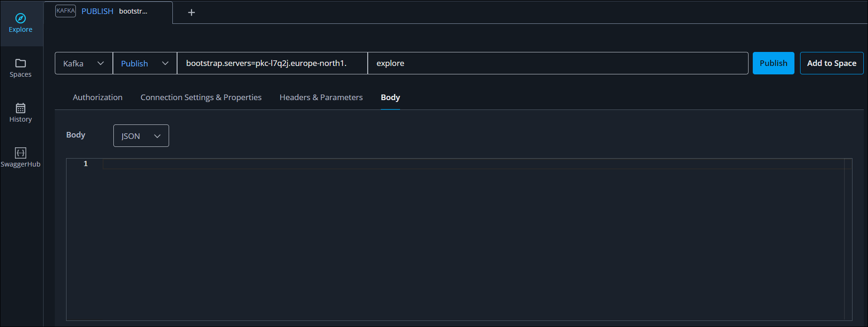
Task: Add a new request tab with plus icon
Action: (191, 13)
